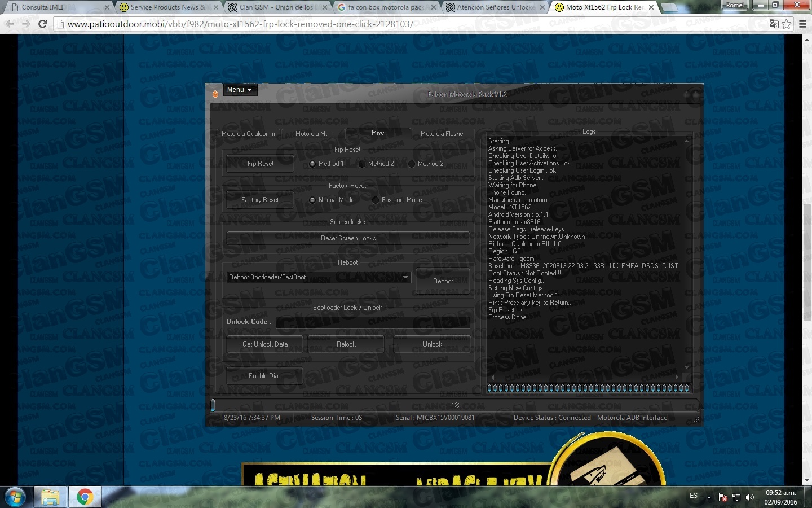Switch to Atención Señores Unlockers tab
The image size is (812, 508).
pos(495,7)
